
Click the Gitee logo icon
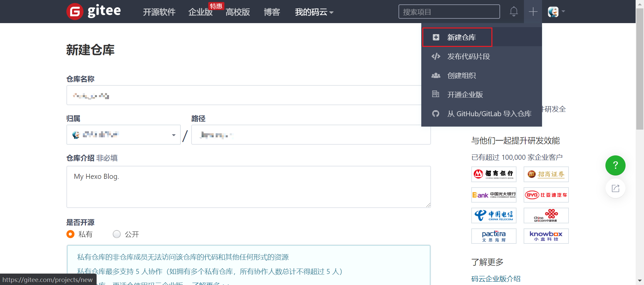pyautogui.click(x=75, y=12)
